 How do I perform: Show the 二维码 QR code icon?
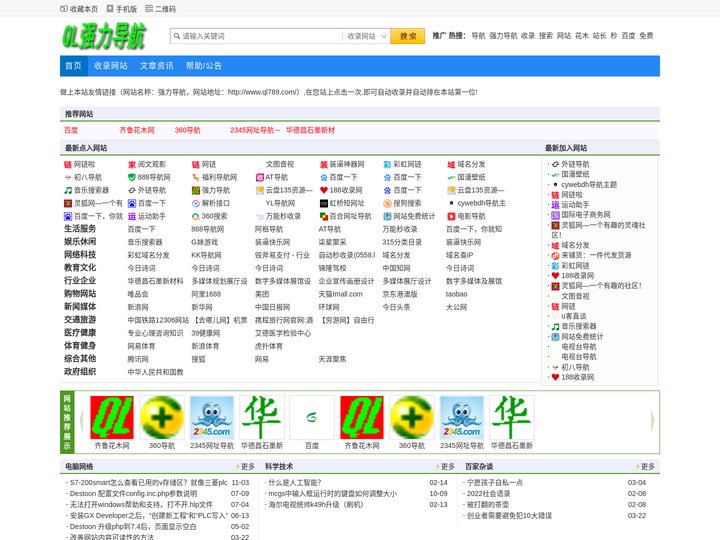coord(149,9)
